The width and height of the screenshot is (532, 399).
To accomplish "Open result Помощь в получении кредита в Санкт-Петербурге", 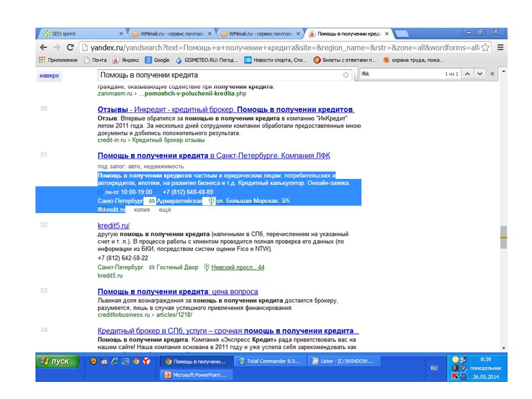I will tap(214, 155).
